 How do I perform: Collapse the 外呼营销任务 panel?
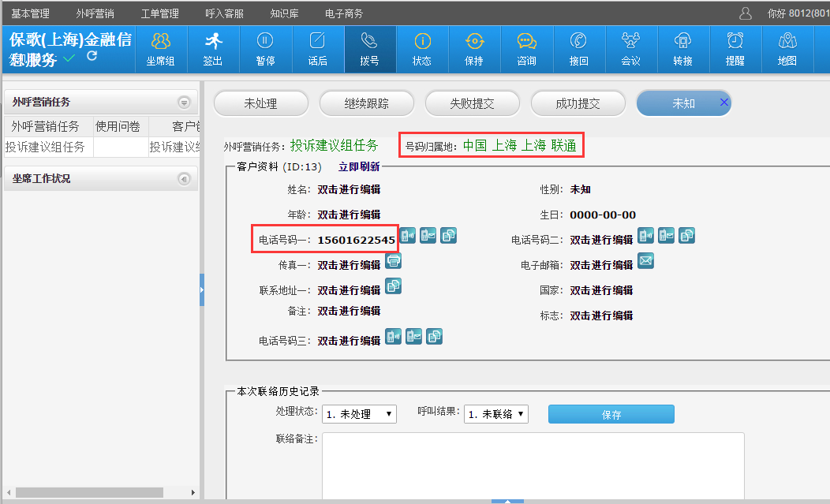point(184,103)
